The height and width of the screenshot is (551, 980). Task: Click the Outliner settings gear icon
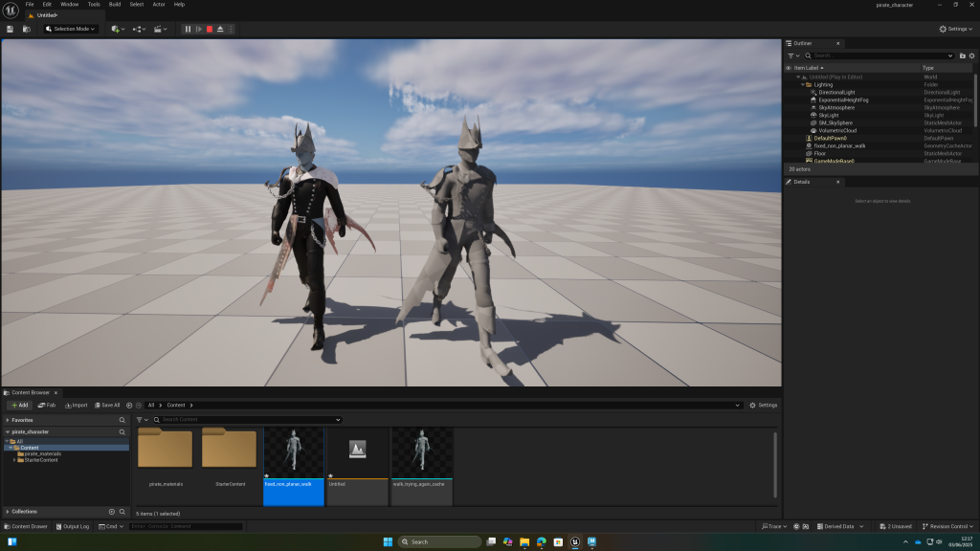click(972, 55)
